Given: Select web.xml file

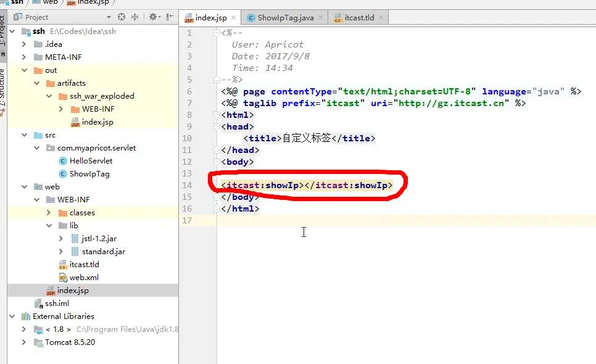Looking at the screenshot, I should pyautogui.click(x=84, y=278).
